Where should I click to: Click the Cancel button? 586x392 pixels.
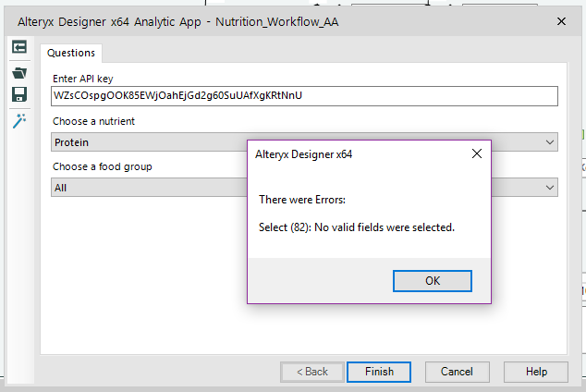point(458,372)
